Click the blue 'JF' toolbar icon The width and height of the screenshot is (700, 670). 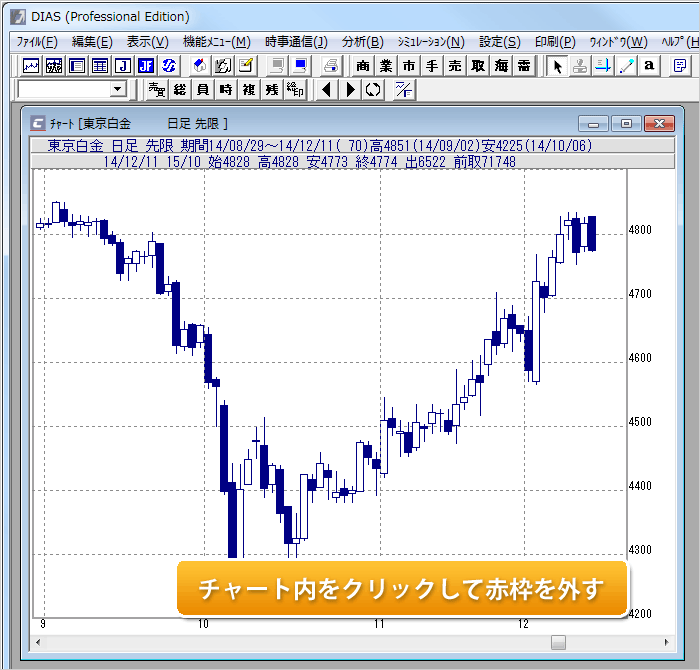point(146,66)
